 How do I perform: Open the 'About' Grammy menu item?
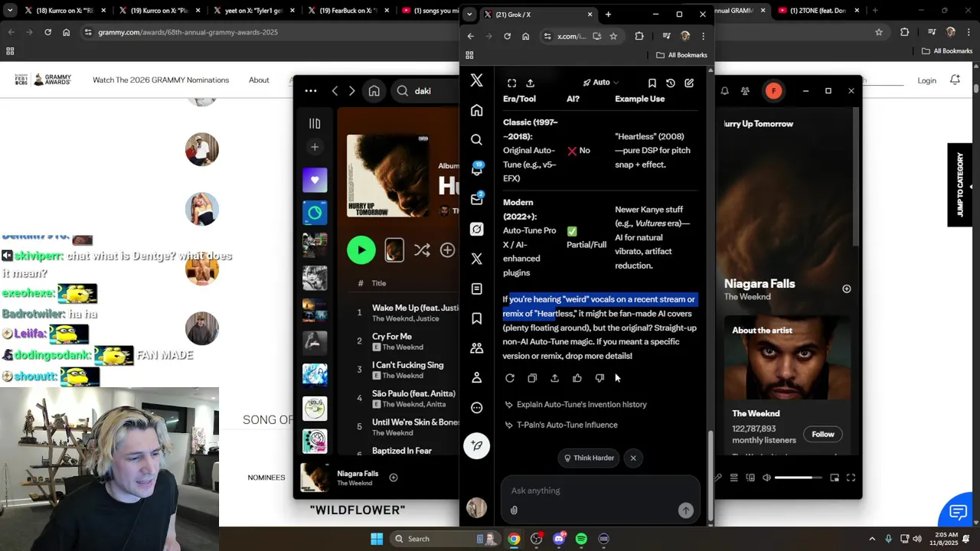(x=259, y=80)
